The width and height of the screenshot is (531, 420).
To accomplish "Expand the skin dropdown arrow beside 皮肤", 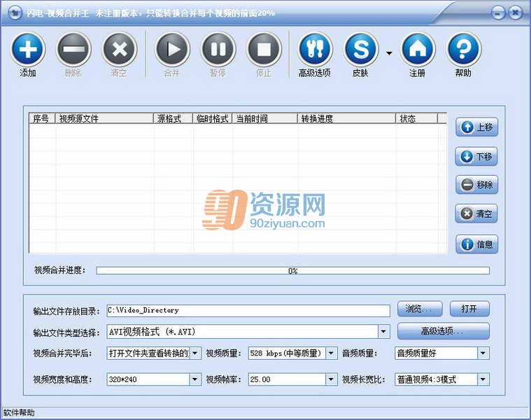I will tap(390, 53).
